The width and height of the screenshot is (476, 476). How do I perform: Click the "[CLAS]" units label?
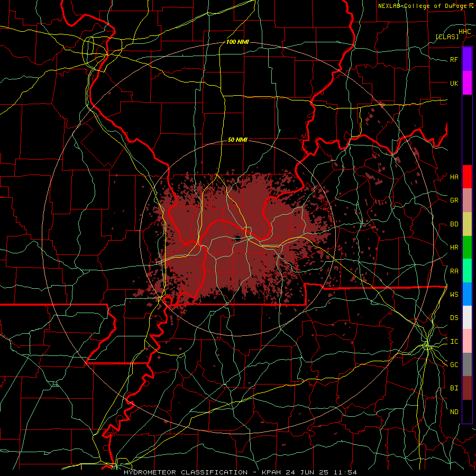click(447, 36)
